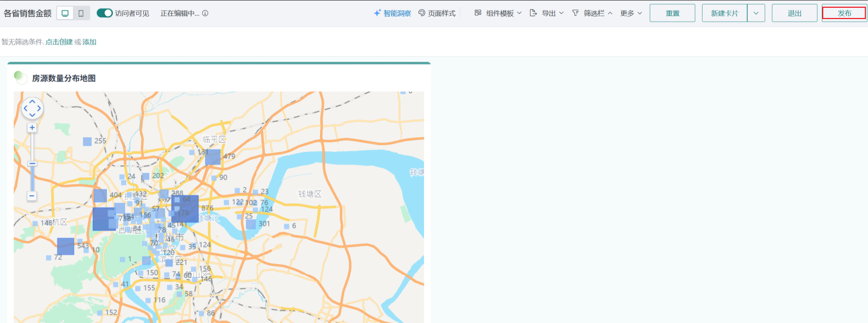Switch to desktop layout preview icon
The height and width of the screenshot is (323, 868).
65,13
